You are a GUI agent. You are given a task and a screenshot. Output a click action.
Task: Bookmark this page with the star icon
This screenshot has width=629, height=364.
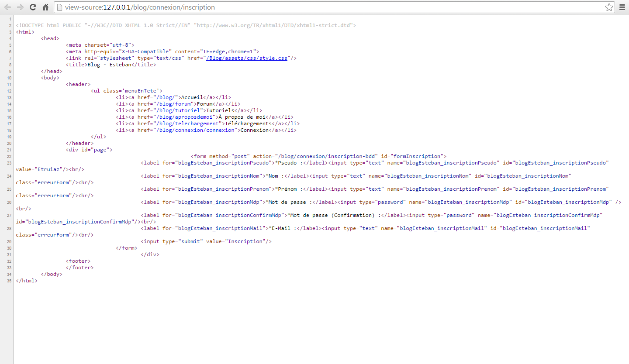coord(609,7)
